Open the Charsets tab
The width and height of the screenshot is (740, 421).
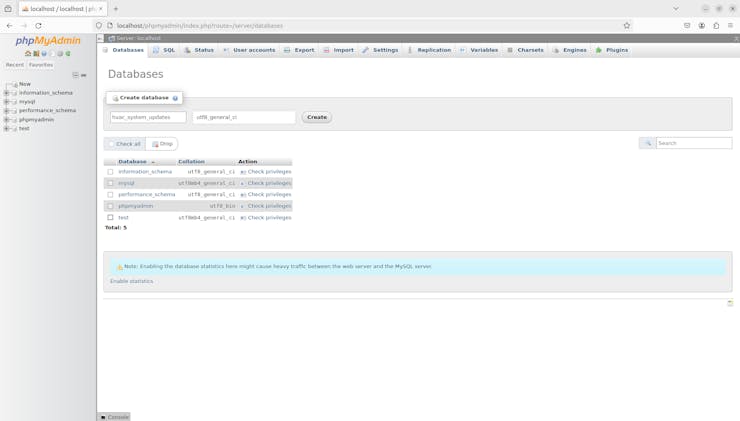click(526, 50)
